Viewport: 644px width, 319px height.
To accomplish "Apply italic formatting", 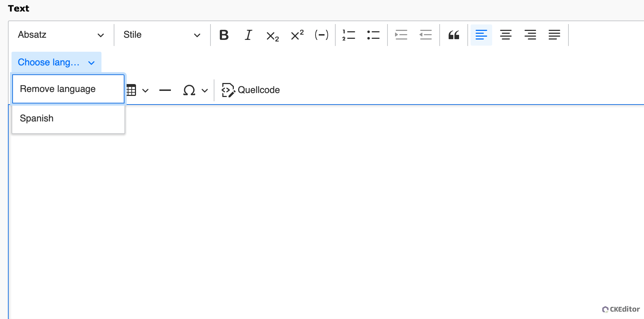I will point(248,35).
